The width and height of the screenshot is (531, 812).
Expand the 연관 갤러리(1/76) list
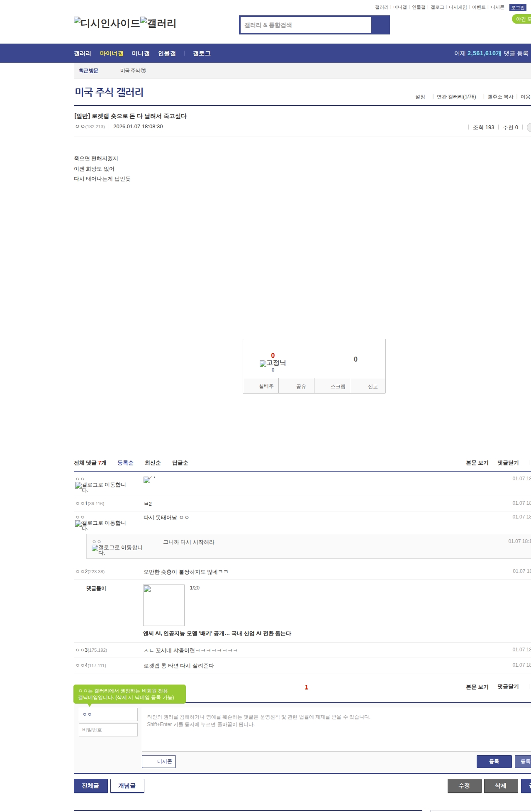click(456, 97)
